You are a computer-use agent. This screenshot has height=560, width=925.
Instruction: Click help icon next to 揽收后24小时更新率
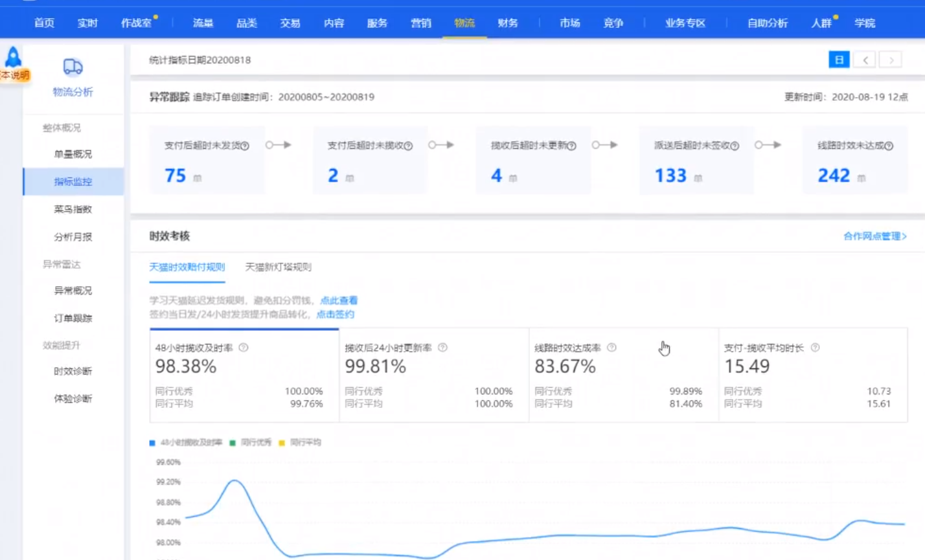click(442, 348)
